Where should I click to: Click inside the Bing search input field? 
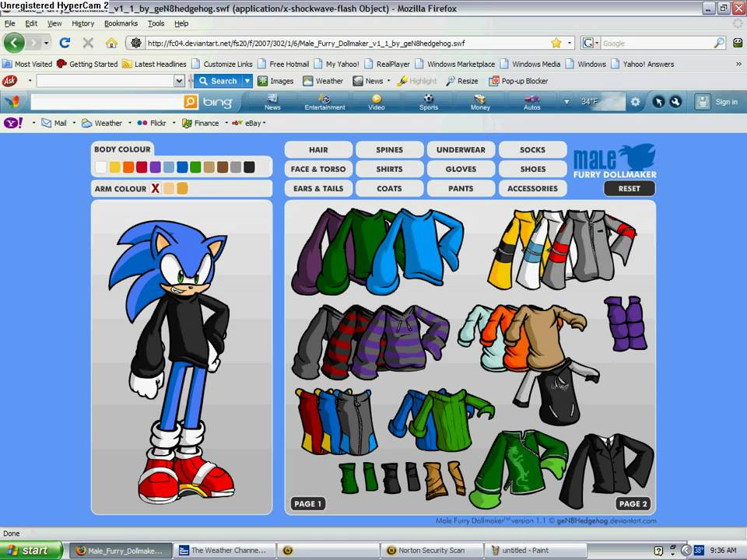click(107, 101)
